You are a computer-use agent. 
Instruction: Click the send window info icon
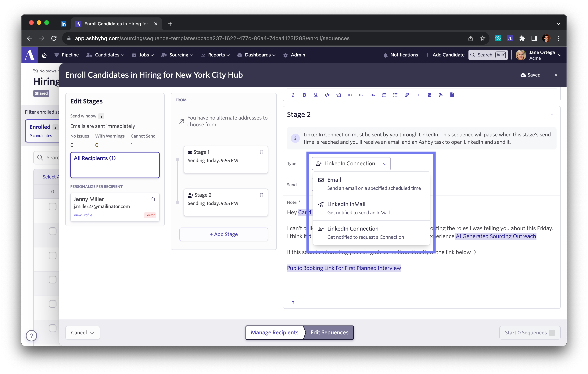(x=101, y=116)
